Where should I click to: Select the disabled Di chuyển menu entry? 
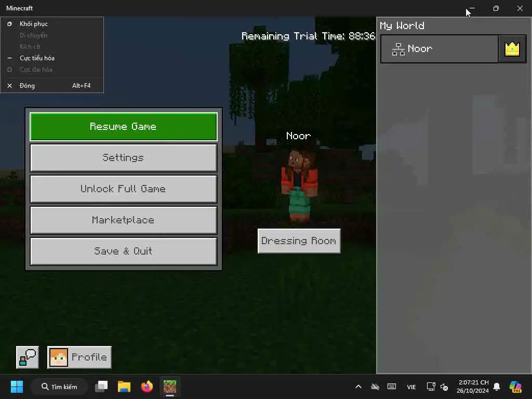pos(52,35)
